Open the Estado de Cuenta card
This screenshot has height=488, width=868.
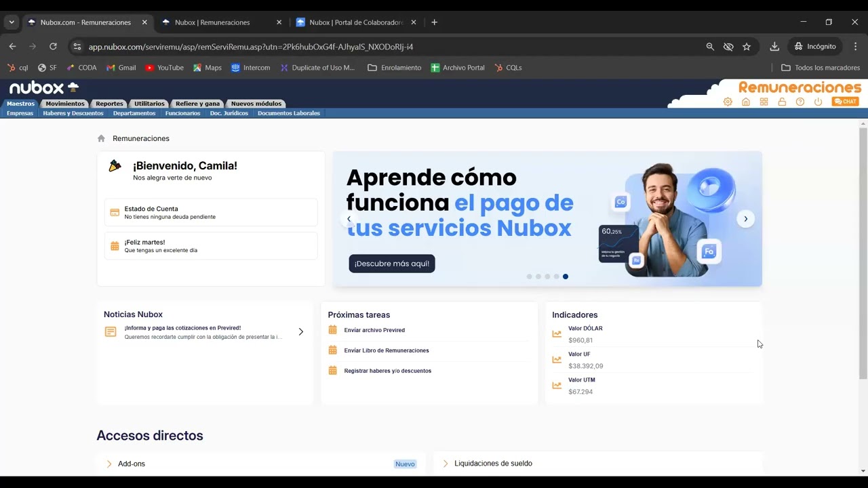pos(211,212)
